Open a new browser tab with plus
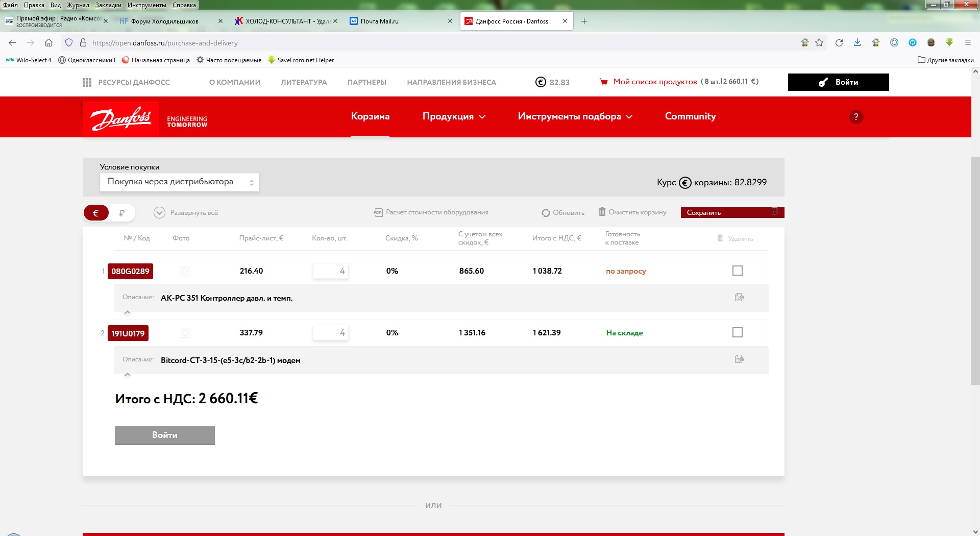Screen dimensions: 980x536 pos(584,21)
